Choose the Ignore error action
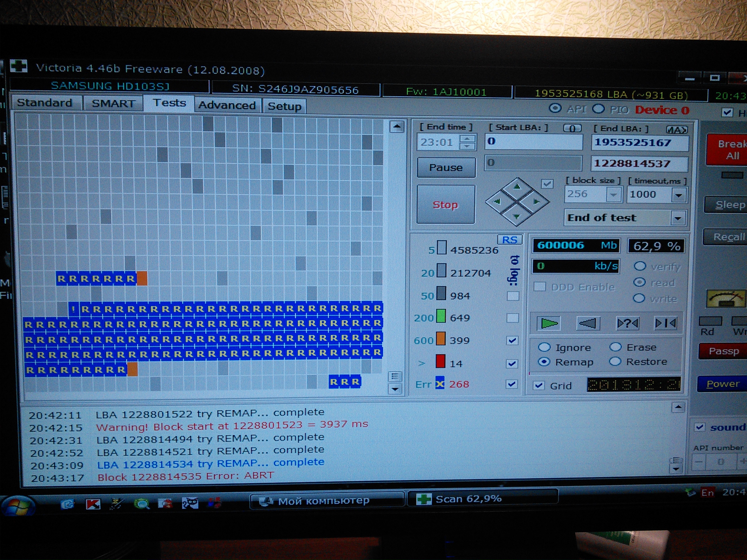This screenshot has height=560, width=747. [544, 347]
